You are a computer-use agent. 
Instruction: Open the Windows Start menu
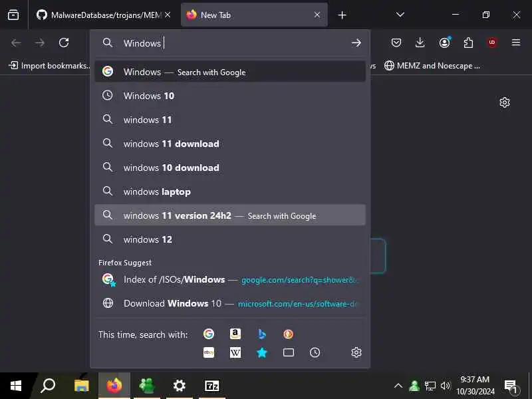point(16,386)
